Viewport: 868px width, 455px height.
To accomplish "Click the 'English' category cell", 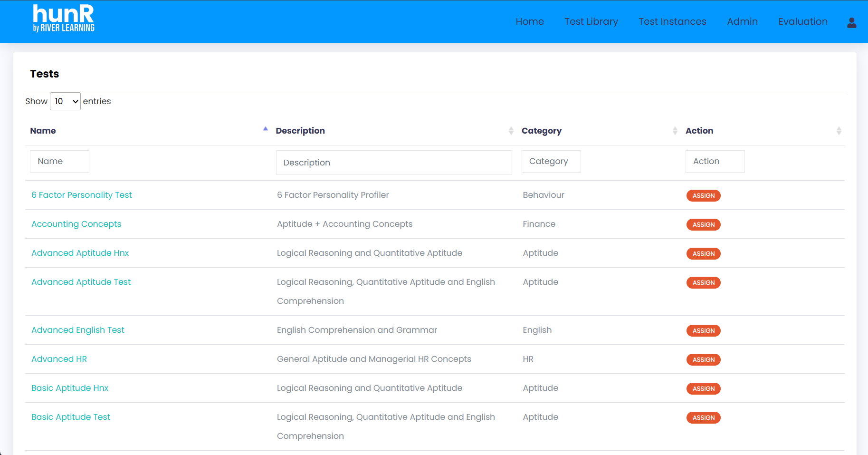I will [x=537, y=330].
